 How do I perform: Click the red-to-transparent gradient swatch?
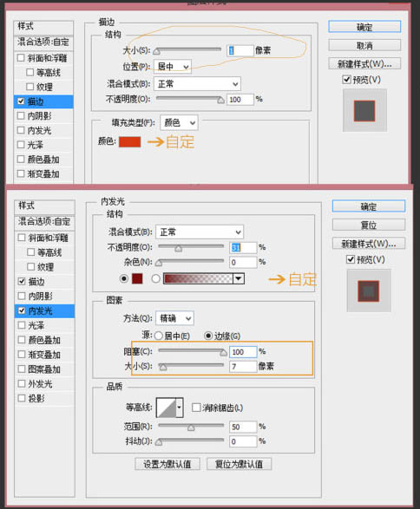pos(198,278)
